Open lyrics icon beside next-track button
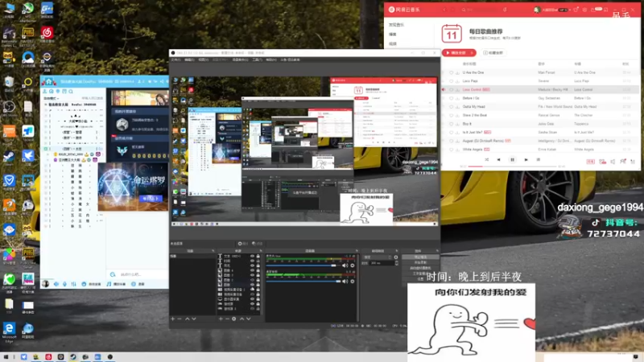This screenshot has height=362, width=644. pyautogui.click(x=538, y=159)
